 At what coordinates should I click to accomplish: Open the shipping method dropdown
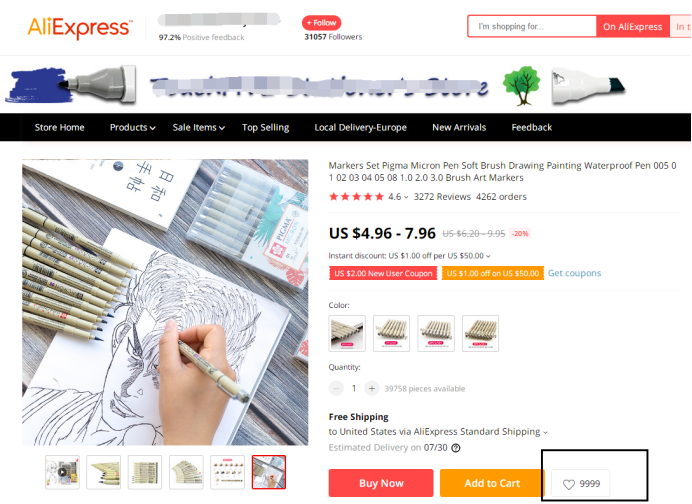tap(545, 432)
